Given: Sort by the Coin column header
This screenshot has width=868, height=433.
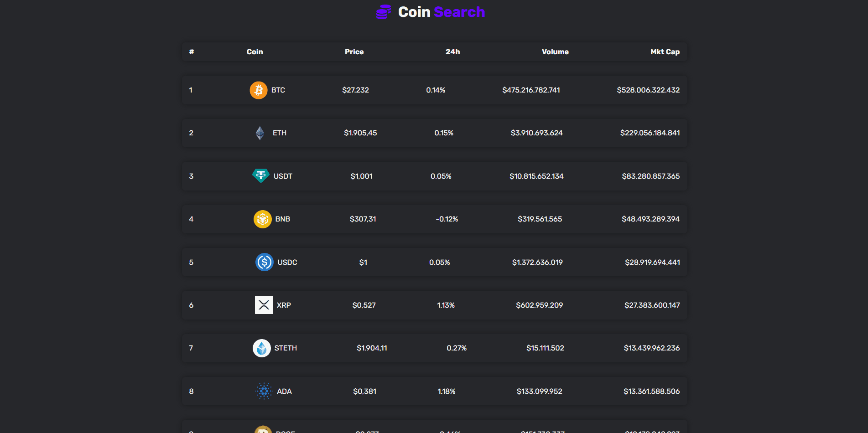Looking at the screenshot, I should [255, 52].
